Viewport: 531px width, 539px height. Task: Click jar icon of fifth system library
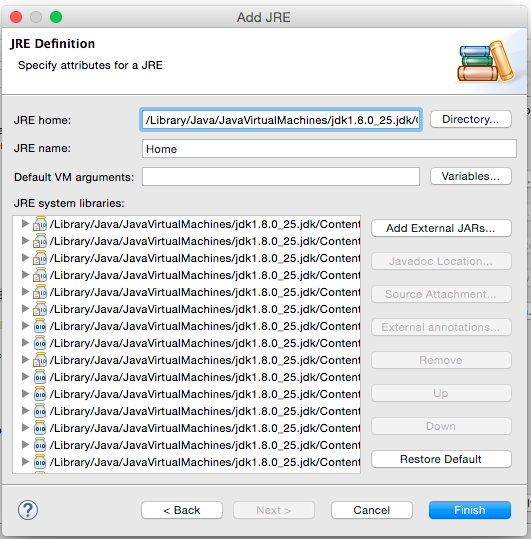coord(40,292)
